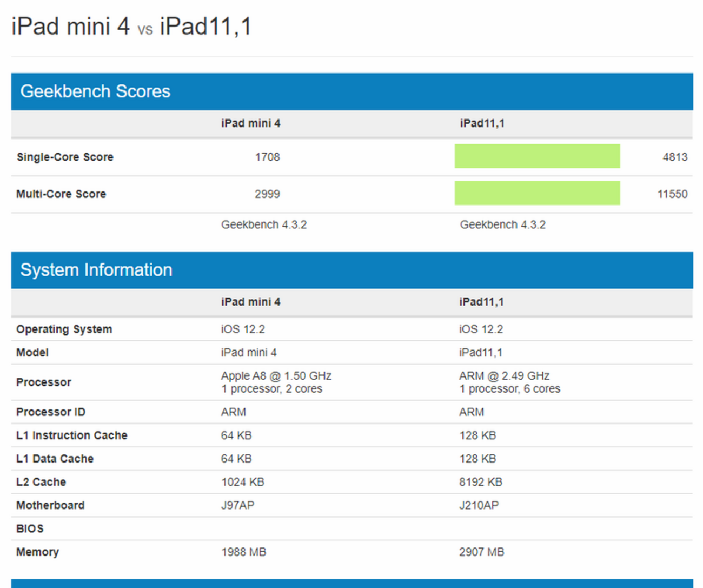Select the green Single-Core Score bar
Screen dimensions: 703x588
(537, 156)
